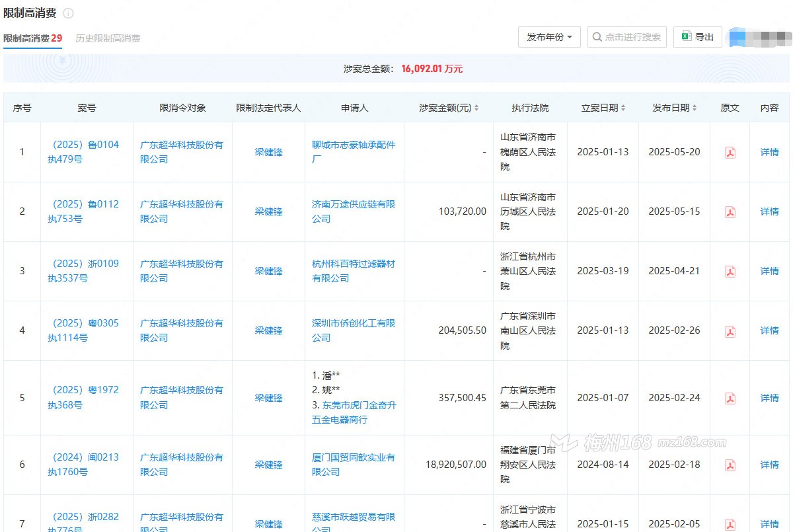This screenshot has width=793, height=532.
Task: Open PDF original for row 6 case 闽0213执1760号
Action: [x=730, y=465]
